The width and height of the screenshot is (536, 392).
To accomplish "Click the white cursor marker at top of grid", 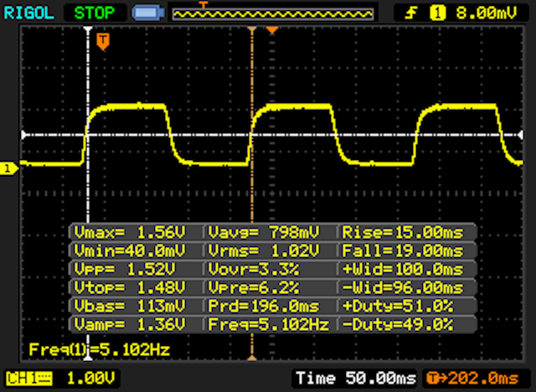I will (88, 29).
